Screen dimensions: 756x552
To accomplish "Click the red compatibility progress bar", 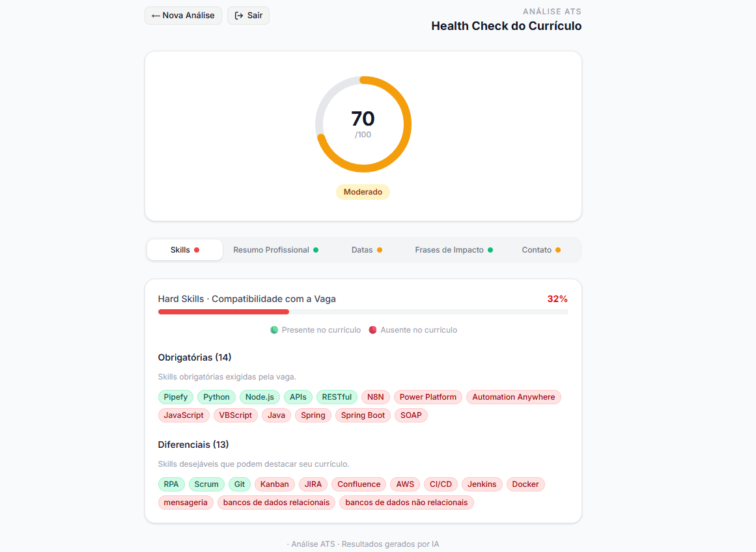I will 223,312.
